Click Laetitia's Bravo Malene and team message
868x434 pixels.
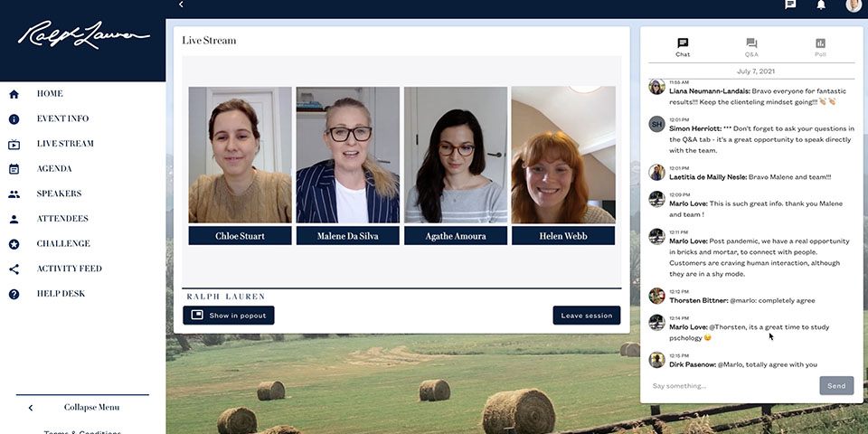pos(750,177)
